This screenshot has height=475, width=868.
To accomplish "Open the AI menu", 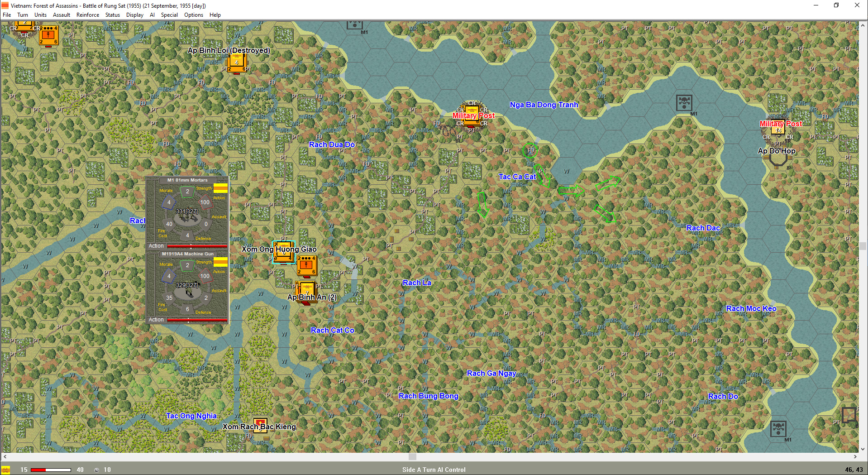I will click(x=152, y=15).
